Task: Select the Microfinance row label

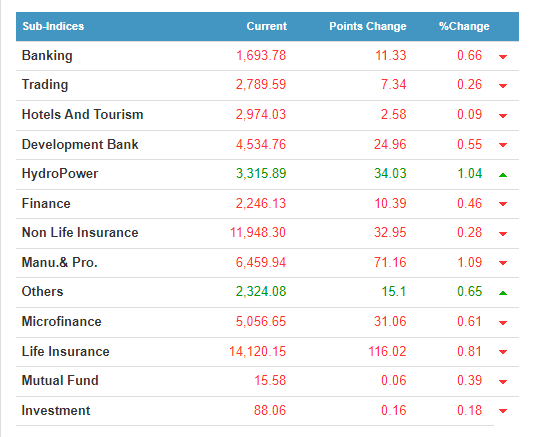Action: click(62, 321)
